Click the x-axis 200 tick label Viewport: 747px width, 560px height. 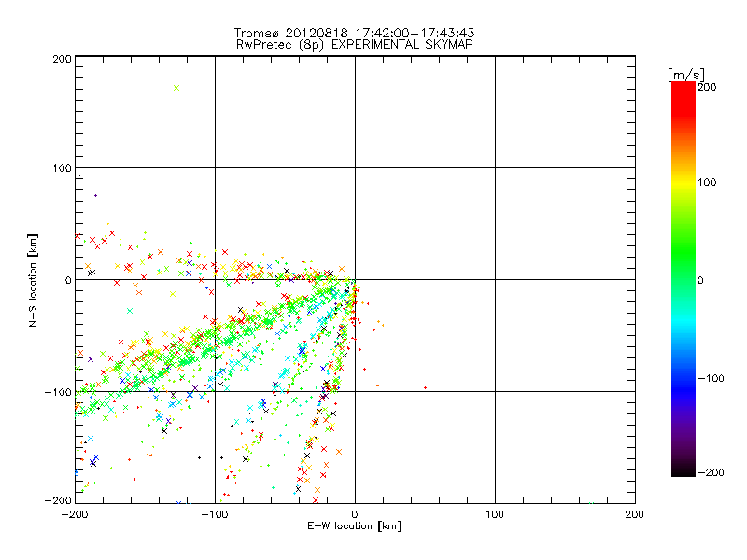[x=634, y=513]
